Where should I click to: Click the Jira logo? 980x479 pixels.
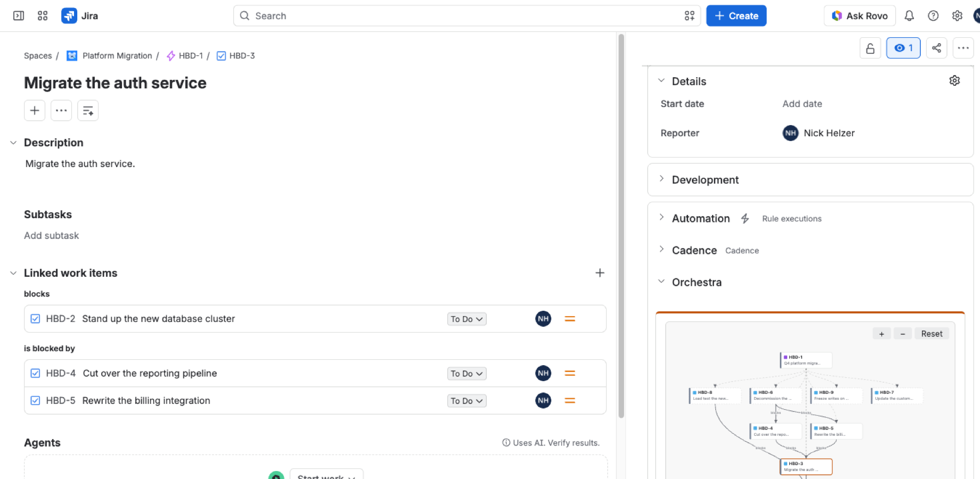pyautogui.click(x=80, y=16)
